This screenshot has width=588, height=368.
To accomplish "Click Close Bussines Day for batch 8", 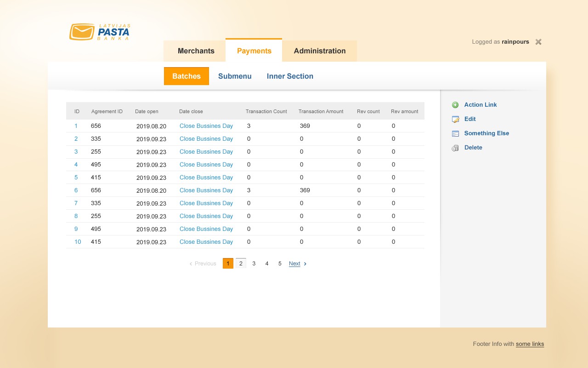I will point(206,216).
